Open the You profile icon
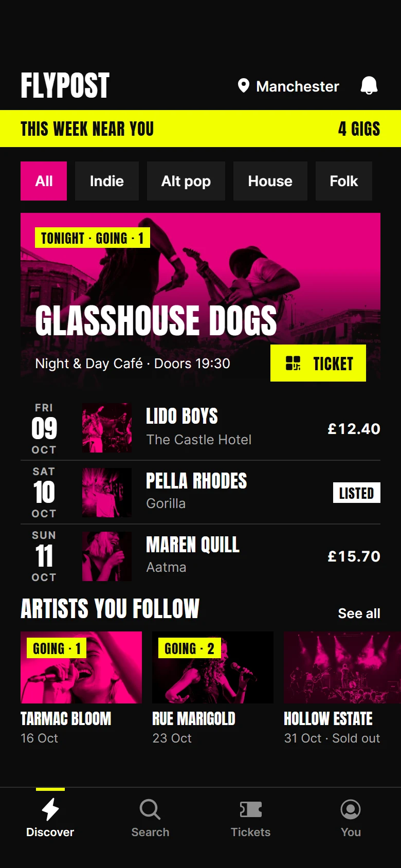The width and height of the screenshot is (401, 868). pos(351,809)
